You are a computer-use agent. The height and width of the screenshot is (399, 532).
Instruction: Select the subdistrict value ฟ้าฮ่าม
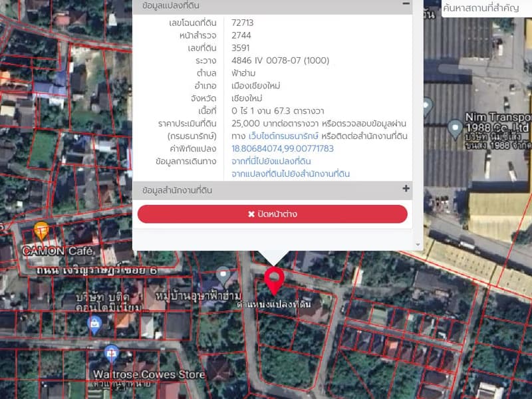tap(243, 73)
